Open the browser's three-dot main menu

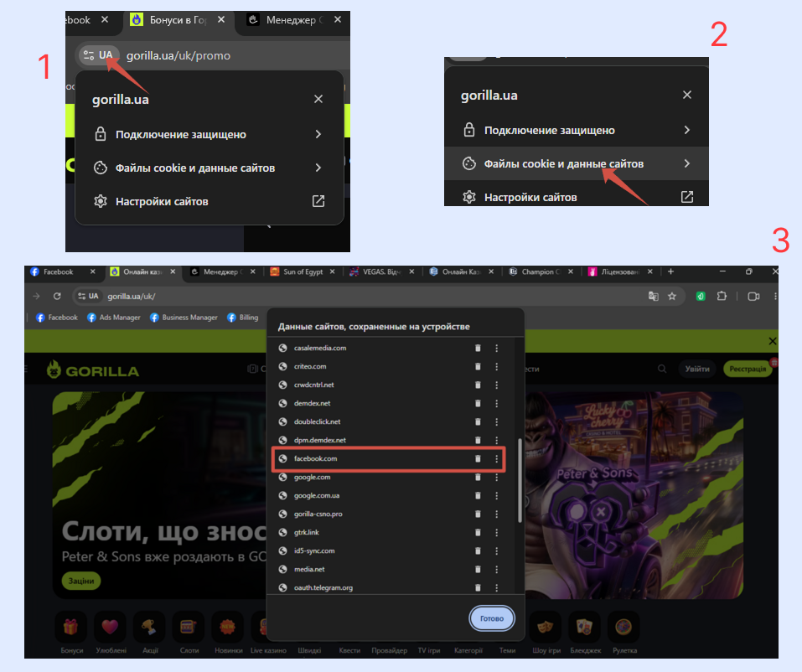(775, 296)
